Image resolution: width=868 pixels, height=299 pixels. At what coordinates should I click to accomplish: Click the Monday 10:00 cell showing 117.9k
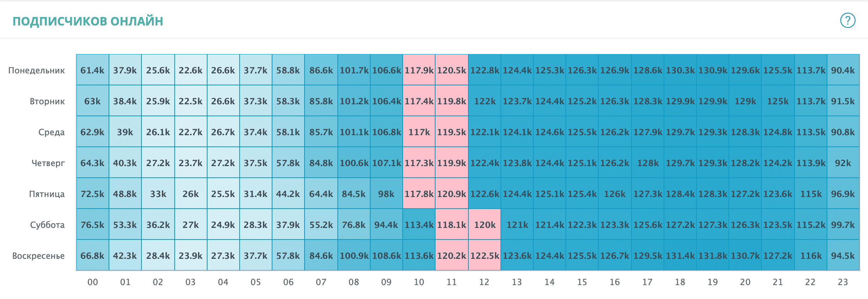pyautogui.click(x=419, y=70)
